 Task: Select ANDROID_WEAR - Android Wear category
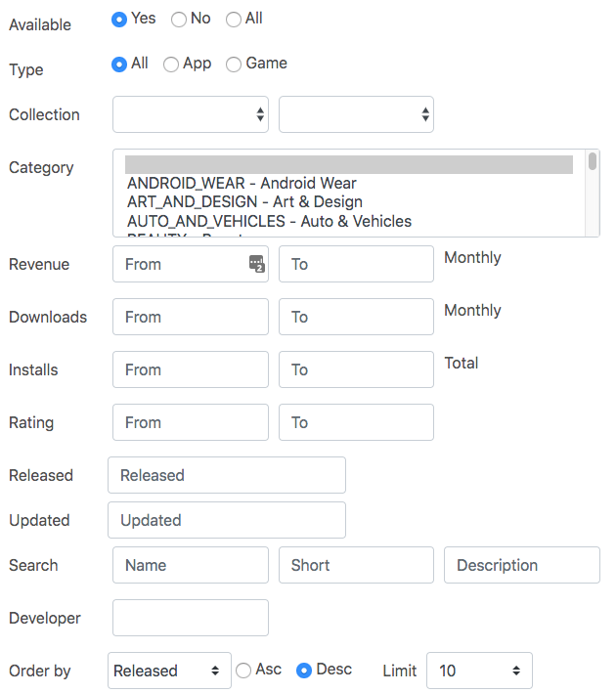[x=242, y=183]
